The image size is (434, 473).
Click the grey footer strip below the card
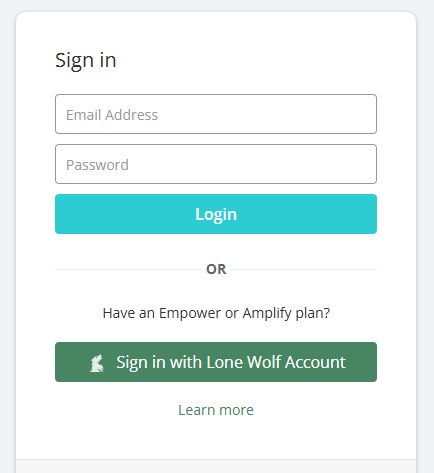click(216, 466)
